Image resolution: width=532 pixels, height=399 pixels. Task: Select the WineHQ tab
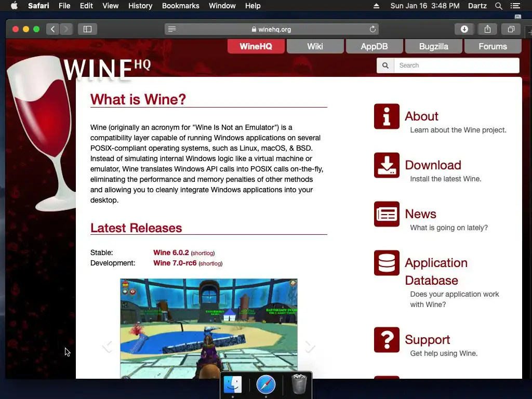point(256,46)
